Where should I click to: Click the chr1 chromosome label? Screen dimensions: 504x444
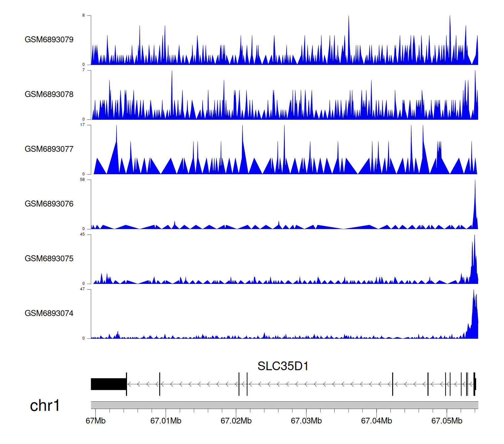45,406
